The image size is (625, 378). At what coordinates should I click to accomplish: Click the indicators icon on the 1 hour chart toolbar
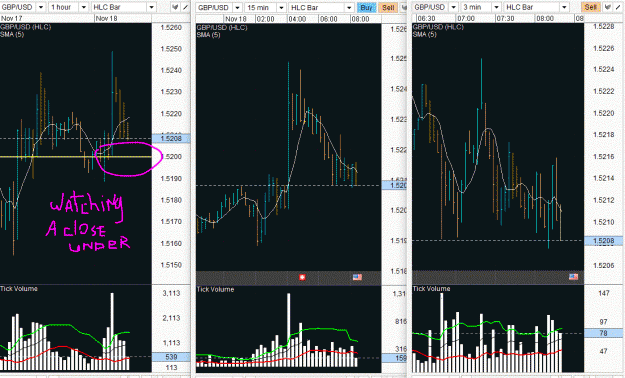pyautogui.click(x=175, y=7)
